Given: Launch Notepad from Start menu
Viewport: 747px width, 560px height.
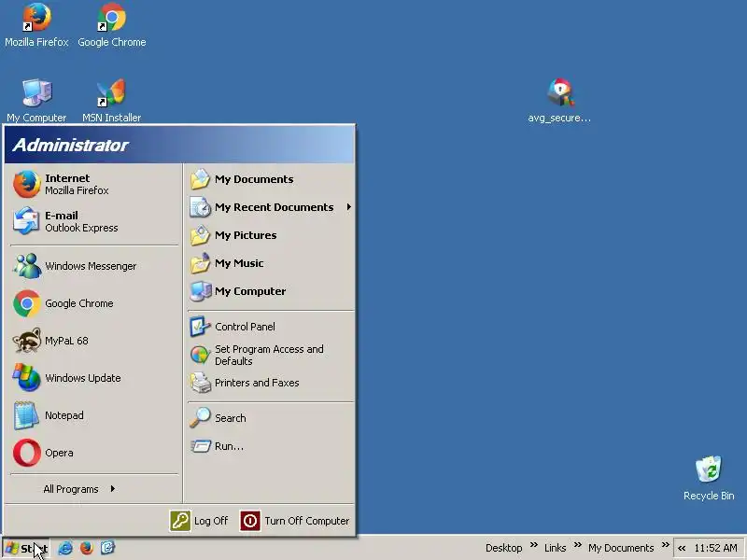Looking at the screenshot, I should click(x=93, y=415).
